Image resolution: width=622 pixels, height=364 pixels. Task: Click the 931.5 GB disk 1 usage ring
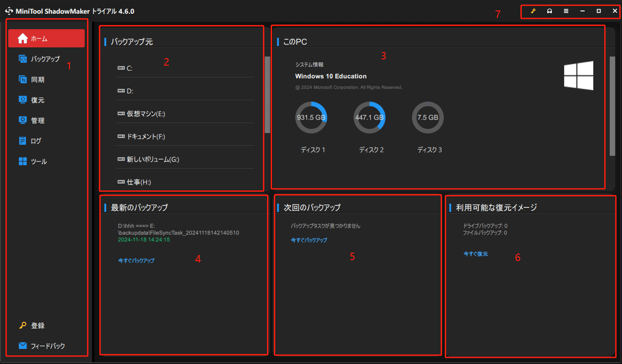pos(311,118)
